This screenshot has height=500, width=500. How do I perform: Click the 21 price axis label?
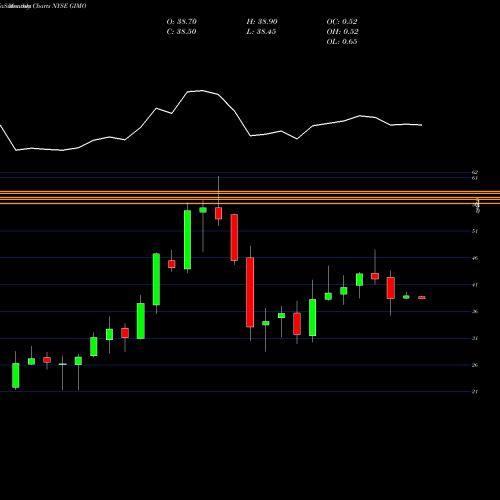475,392
